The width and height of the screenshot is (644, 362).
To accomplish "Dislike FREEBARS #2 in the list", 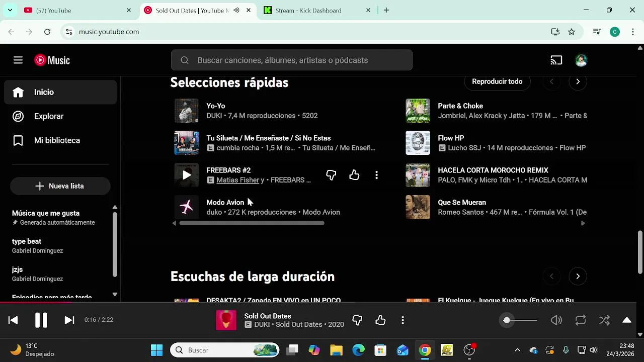I will point(331,175).
